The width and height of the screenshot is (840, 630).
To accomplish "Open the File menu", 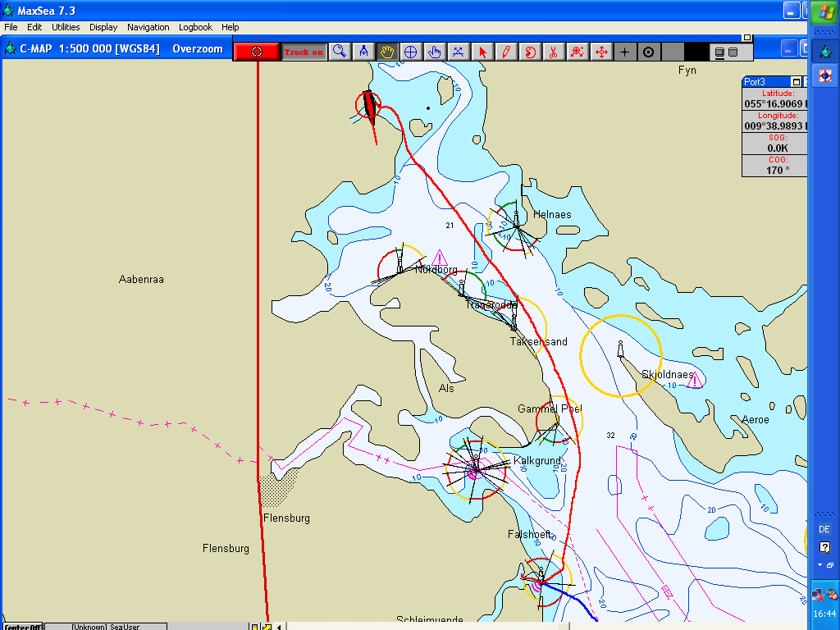I will click(x=11, y=27).
